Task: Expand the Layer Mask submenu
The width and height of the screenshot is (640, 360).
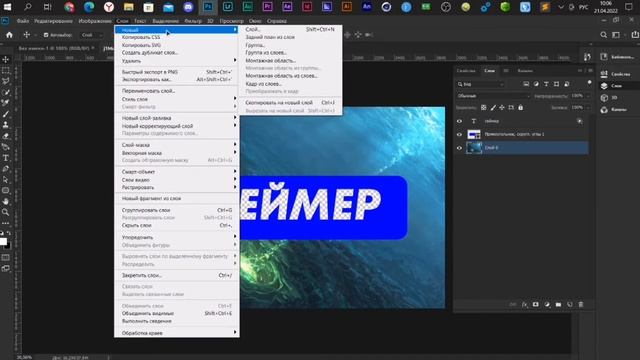Action: (x=177, y=145)
